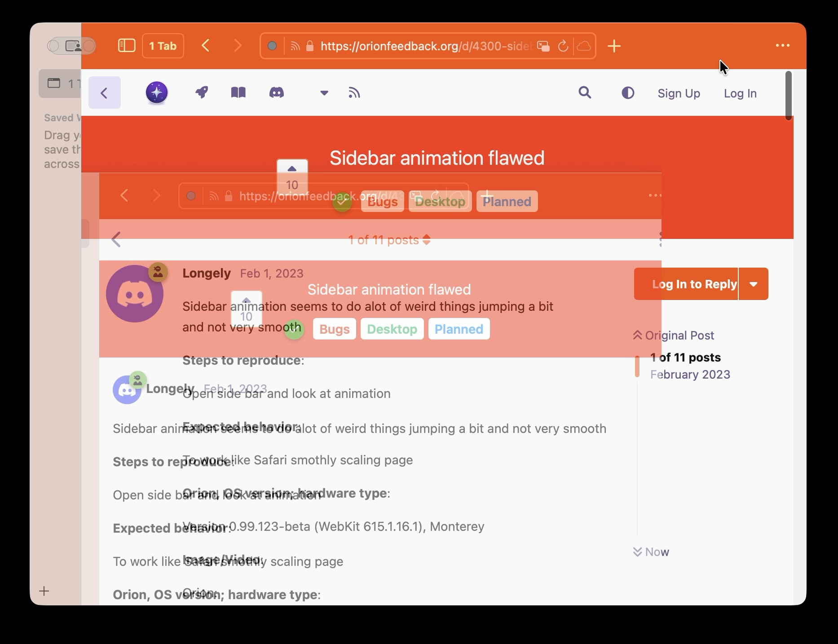Open the book icon in the forum header

[x=238, y=93]
